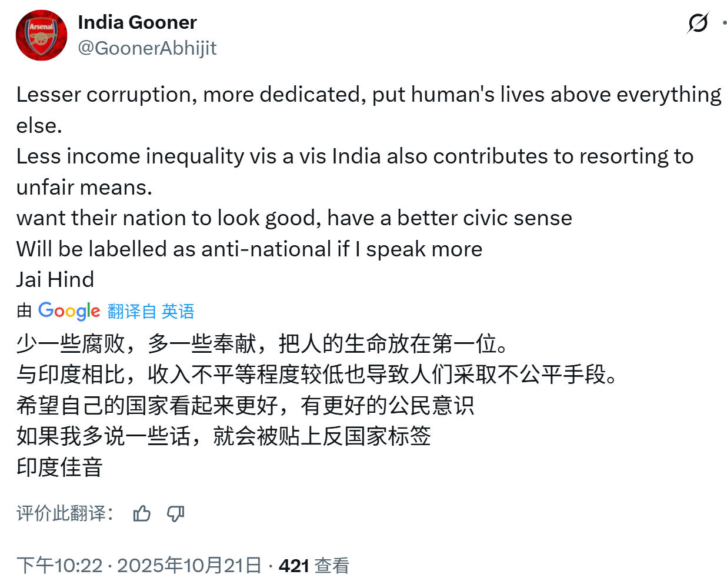The width and height of the screenshot is (727, 588).
Task: Open the more options dot menu
Action: pyautogui.click(x=724, y=23)
